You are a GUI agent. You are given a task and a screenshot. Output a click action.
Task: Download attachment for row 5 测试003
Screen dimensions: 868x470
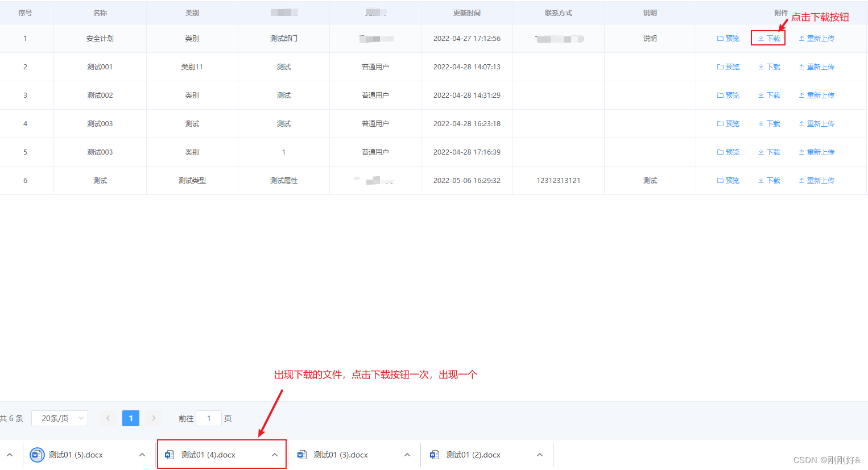(769, 152)
